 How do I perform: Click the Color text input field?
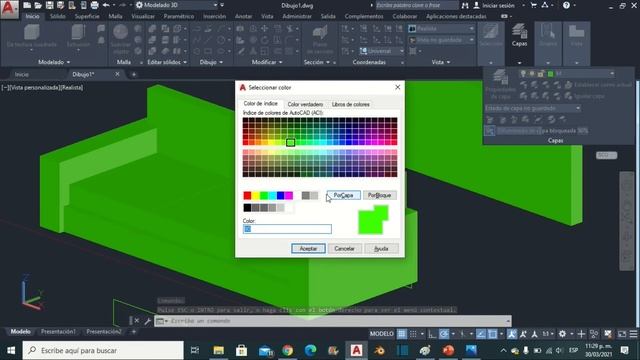pos(287,229)
